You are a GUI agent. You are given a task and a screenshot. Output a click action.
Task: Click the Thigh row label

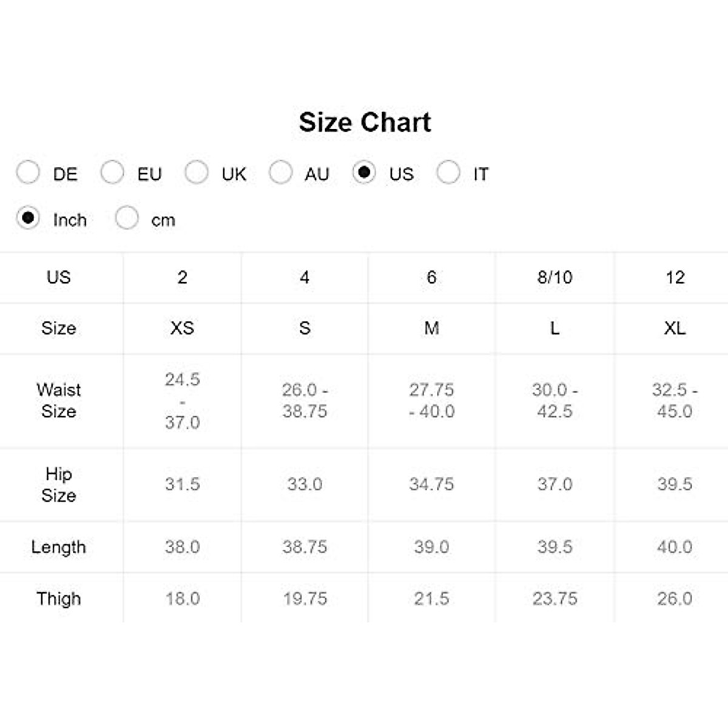pyautogui.click(x=59, y=599)
